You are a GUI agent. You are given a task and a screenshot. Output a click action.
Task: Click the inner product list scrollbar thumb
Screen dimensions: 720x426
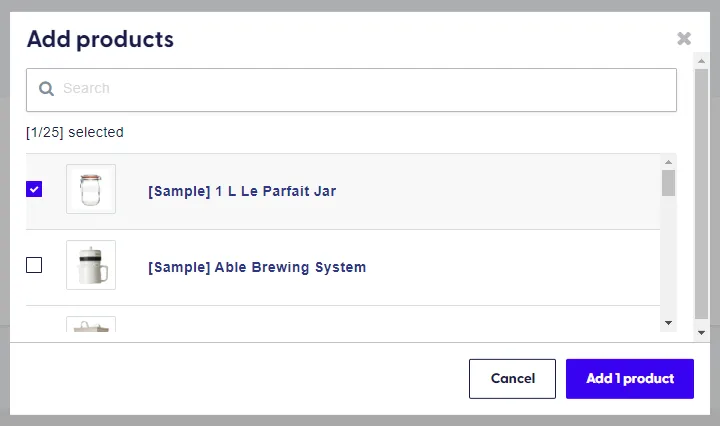(x=669, y=183)
